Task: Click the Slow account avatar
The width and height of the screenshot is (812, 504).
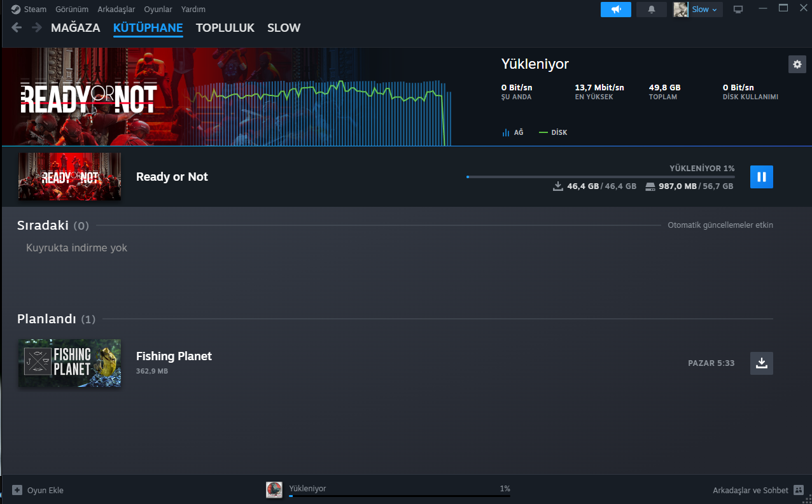Action: pos(681,10)
